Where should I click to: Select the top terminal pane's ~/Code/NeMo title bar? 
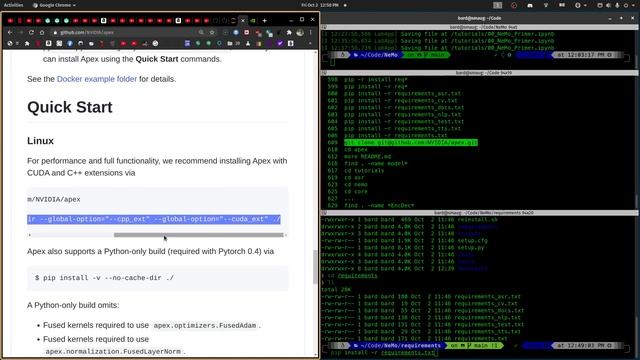pos(480,27)
